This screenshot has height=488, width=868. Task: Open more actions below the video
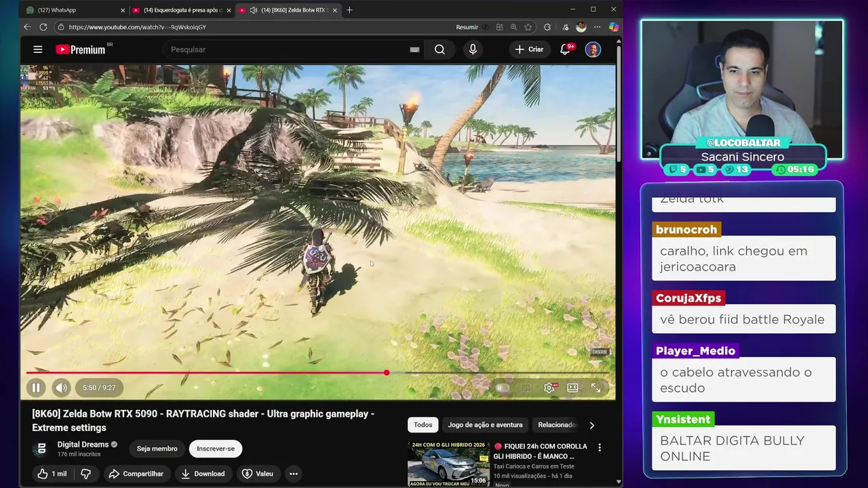294,474
